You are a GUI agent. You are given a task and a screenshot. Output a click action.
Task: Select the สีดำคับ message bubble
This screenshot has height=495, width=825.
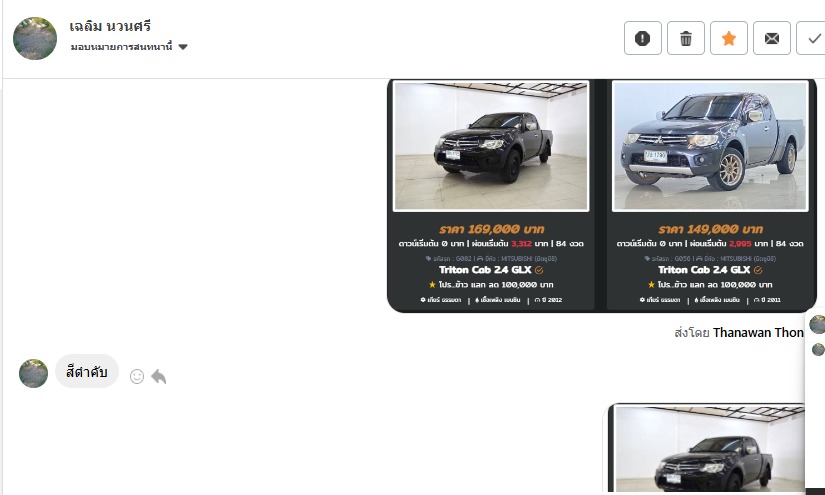coord(87,371)
